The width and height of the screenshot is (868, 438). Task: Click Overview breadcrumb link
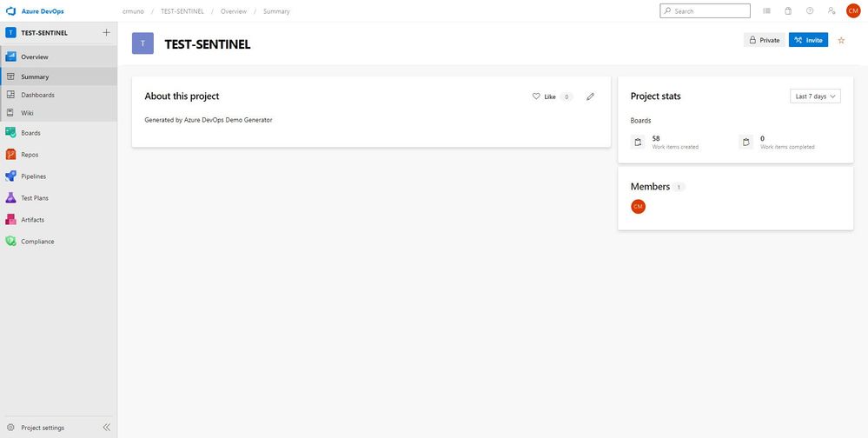(x=234, y=11)
